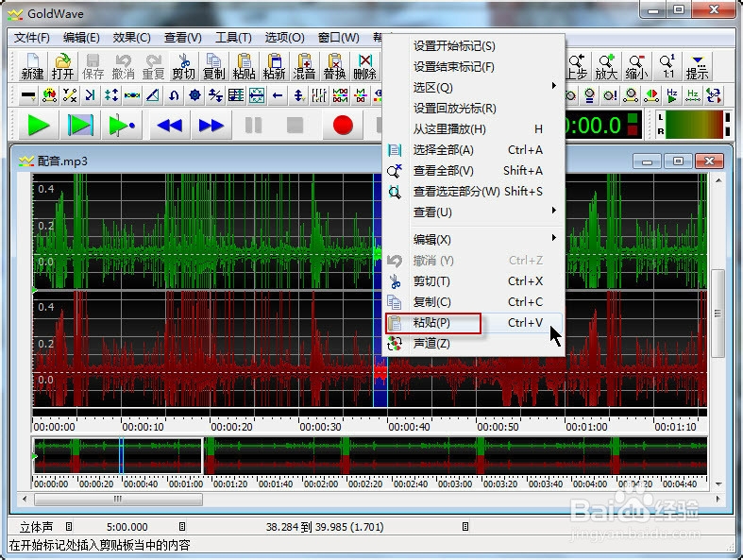Image resolution: width=743 pixels, height=560 pixels.
Task: Click the Copy (复制) toolbar icon
Action: click(213, 66)
